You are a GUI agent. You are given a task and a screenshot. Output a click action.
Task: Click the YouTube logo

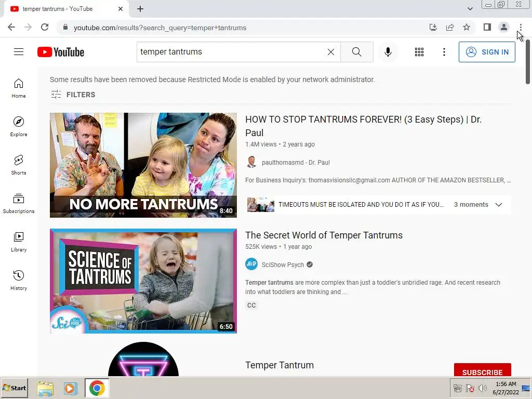click(x=61, y=52)
